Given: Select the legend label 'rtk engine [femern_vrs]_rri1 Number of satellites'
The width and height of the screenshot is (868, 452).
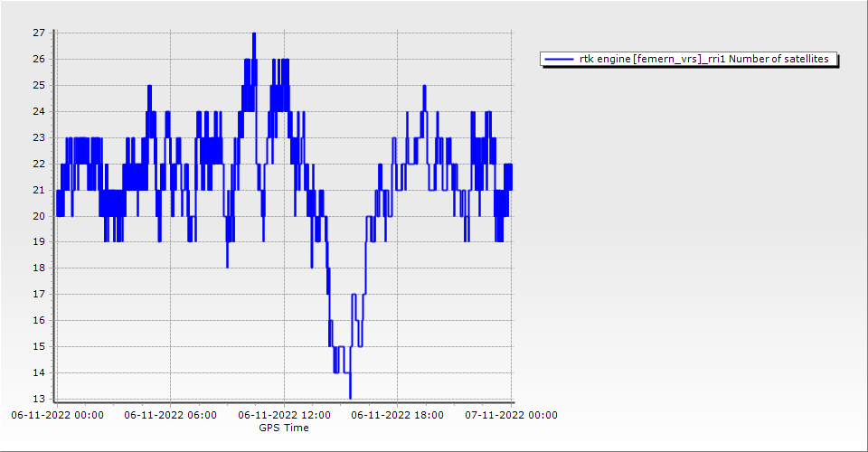Looking at the screenshot, I should [x=703, y=59].
